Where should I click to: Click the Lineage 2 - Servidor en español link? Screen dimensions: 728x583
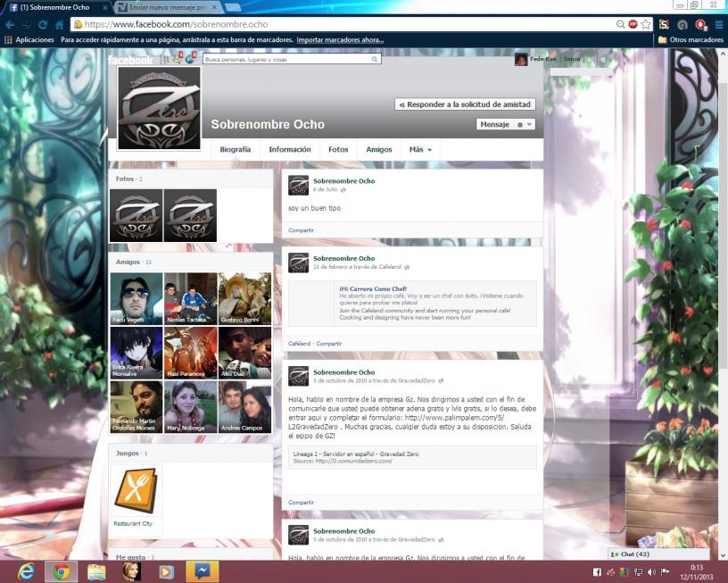[356, 454]
